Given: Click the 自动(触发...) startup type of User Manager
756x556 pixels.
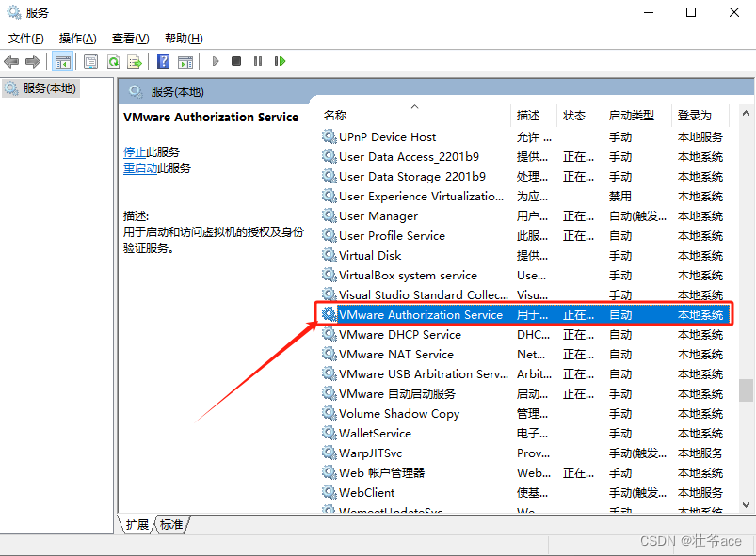Looking at the screenshot, I should (638, 215).
